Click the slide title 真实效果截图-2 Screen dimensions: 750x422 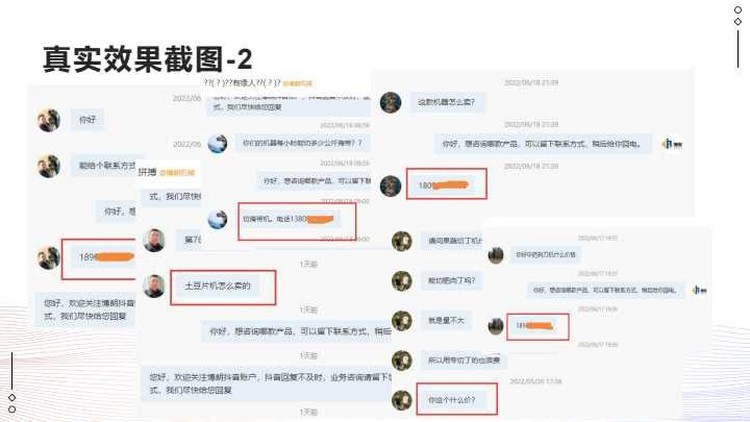click(x=147, y=59)
